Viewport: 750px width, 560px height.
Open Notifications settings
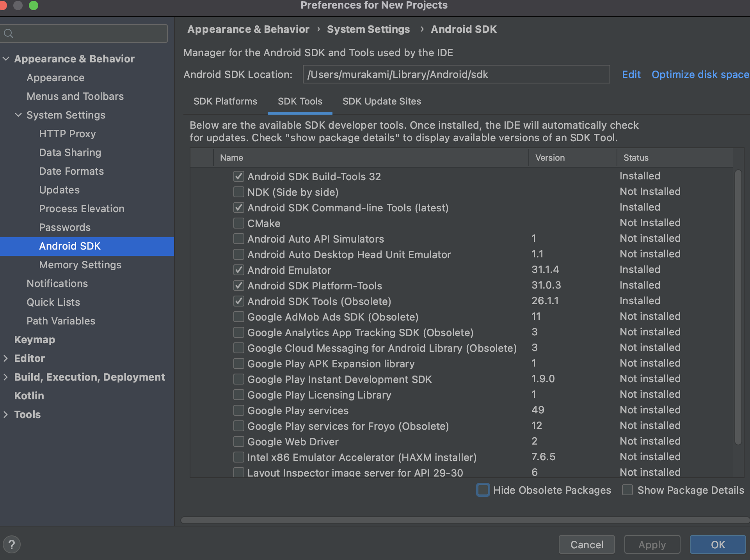click(57, 284)
